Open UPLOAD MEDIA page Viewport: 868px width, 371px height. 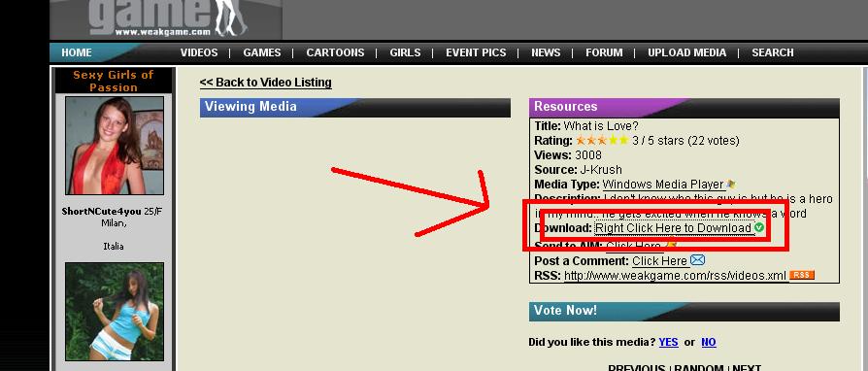click(686, 52)
